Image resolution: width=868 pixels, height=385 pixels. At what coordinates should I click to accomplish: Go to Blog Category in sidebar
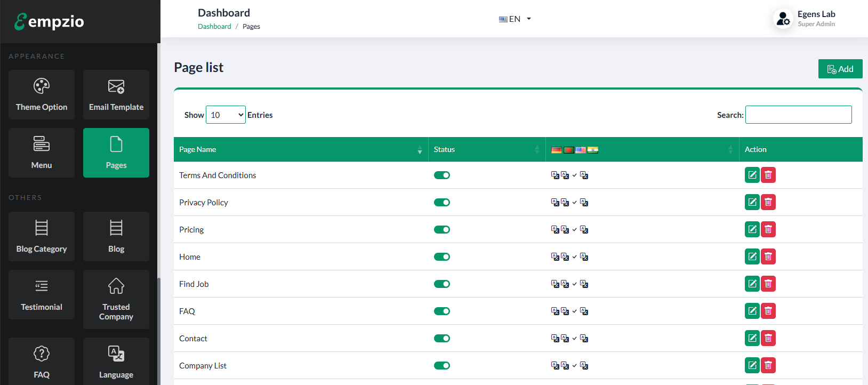[x=42, y=236]
